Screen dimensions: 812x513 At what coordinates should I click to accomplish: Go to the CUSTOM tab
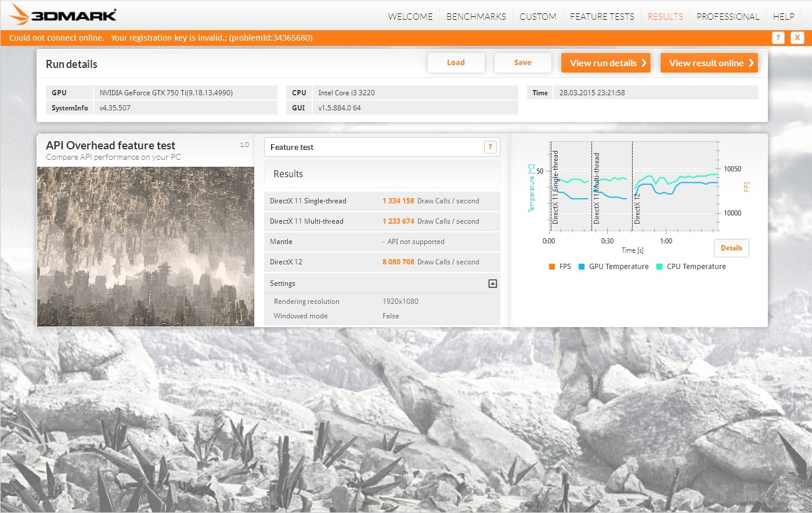[x=537, y=16]
